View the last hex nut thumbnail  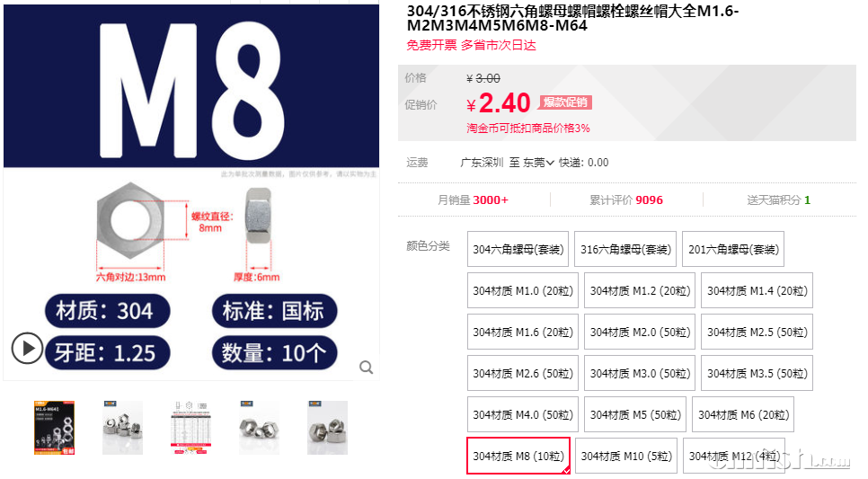pos(327,428)
